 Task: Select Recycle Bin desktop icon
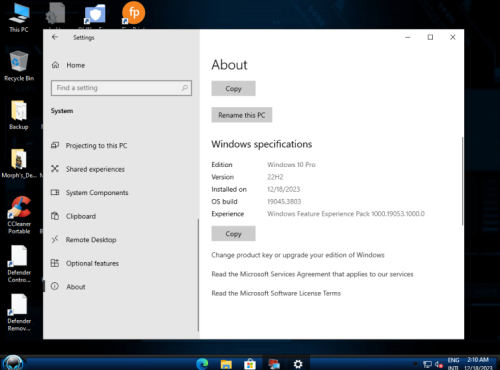(x=19, y=66)
